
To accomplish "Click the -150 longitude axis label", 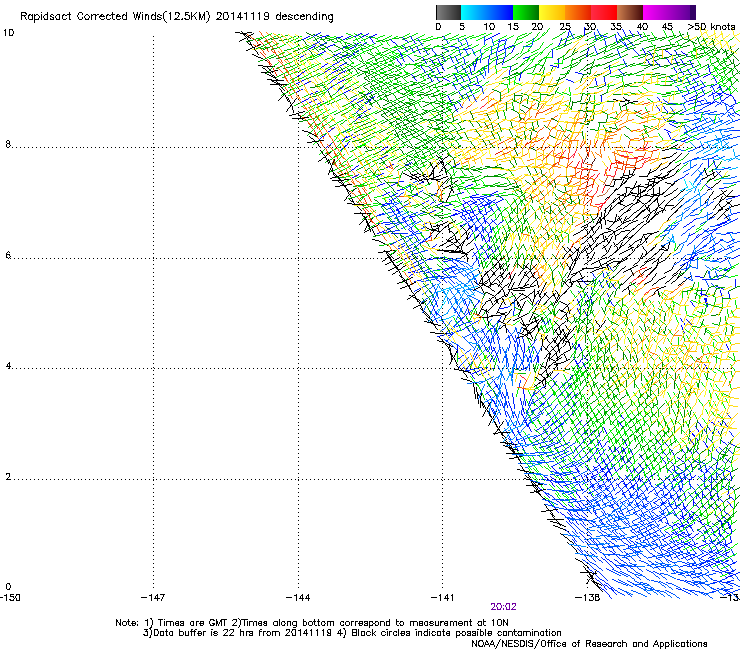I will click(10, 598).
